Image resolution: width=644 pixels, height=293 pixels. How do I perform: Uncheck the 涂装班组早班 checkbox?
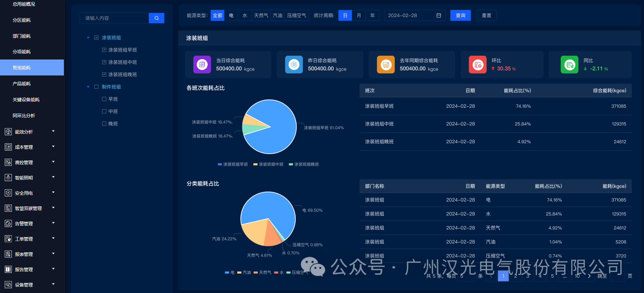(104, 50)
